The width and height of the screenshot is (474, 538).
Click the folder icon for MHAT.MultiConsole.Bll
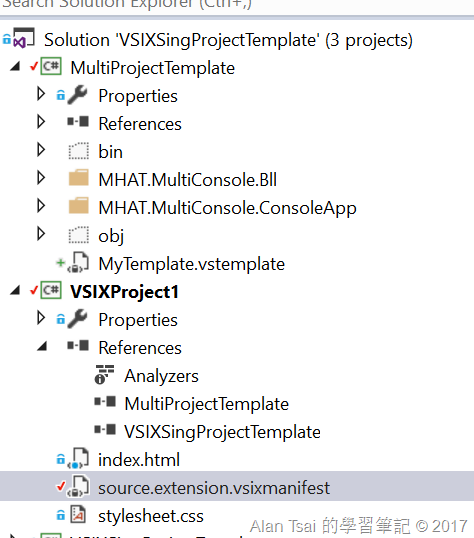coord(79,178)
